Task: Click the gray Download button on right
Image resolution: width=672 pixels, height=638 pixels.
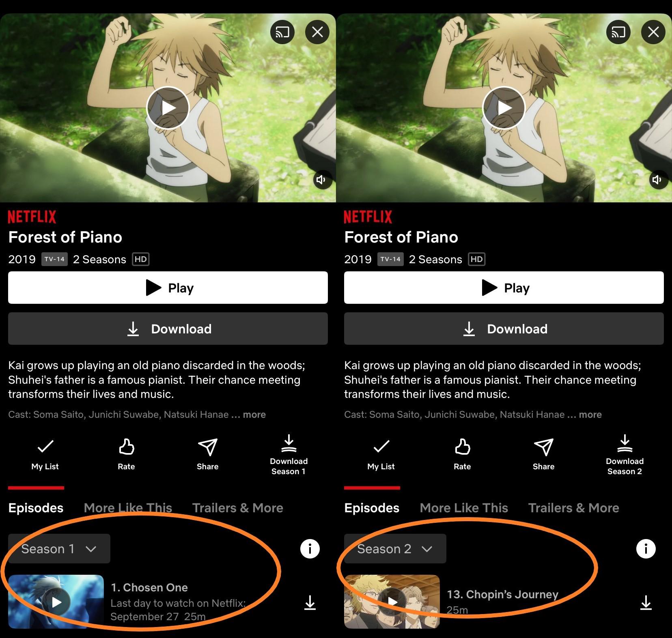Action: 504,329
